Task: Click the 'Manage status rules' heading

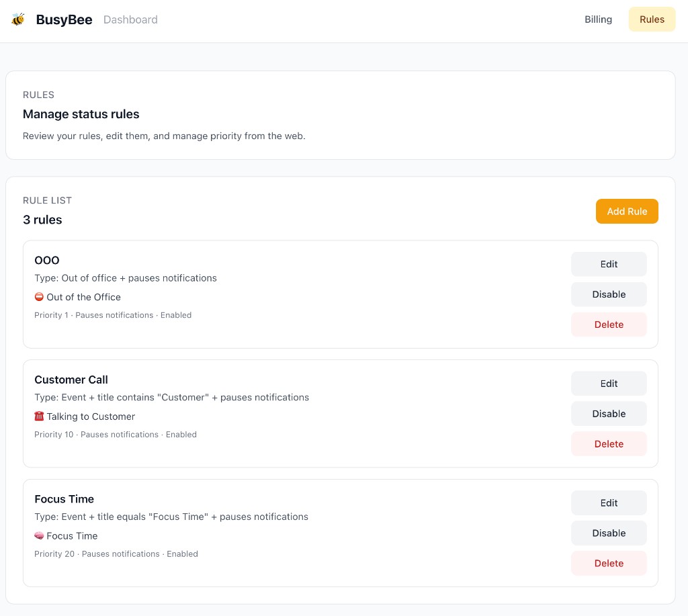Action: click(x=81, y=114)
